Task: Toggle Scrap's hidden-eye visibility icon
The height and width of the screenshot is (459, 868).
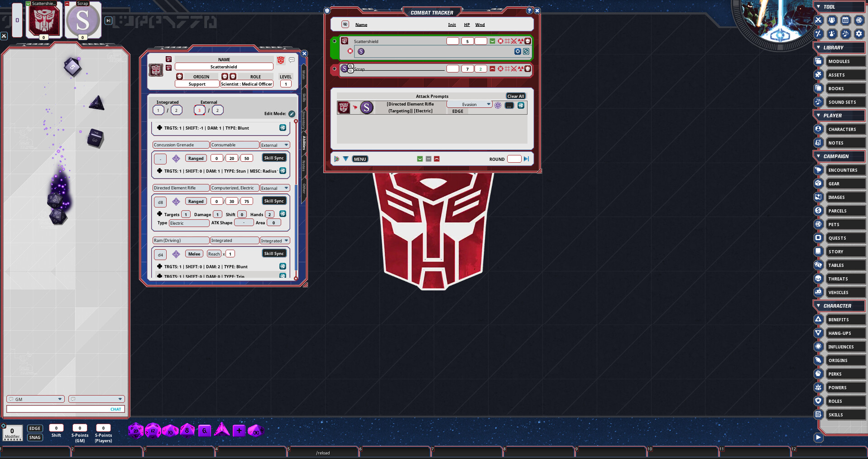Action: click(350, 72)
